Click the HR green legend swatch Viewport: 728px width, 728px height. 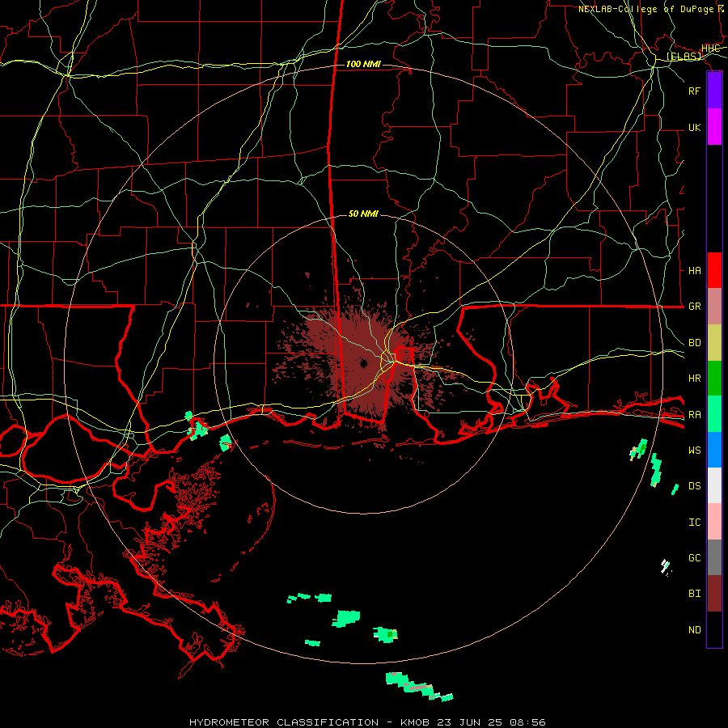(x=714, y=379)
